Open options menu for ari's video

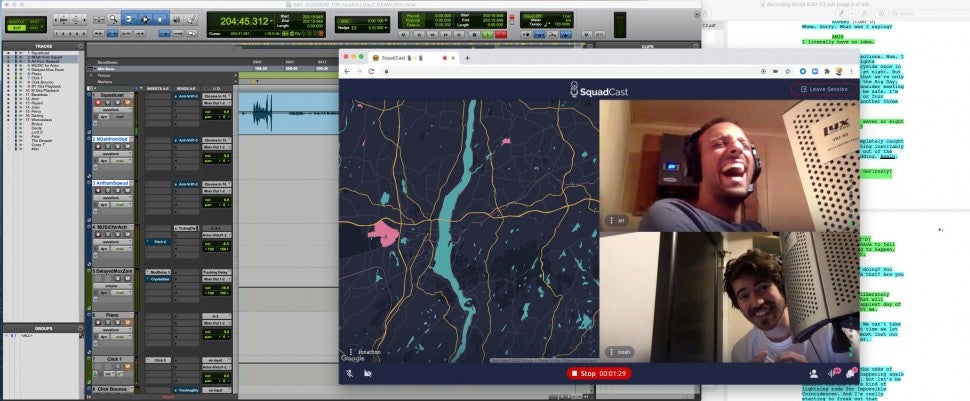[x=612, y=220]
